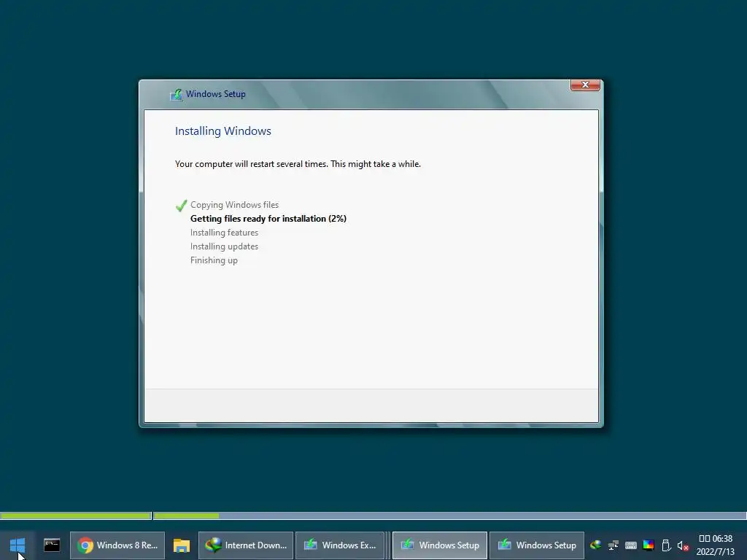This screenshot has width=747, height=560.
Task: Switch to Internet Download Manager taskbar item
Action: 246,545
